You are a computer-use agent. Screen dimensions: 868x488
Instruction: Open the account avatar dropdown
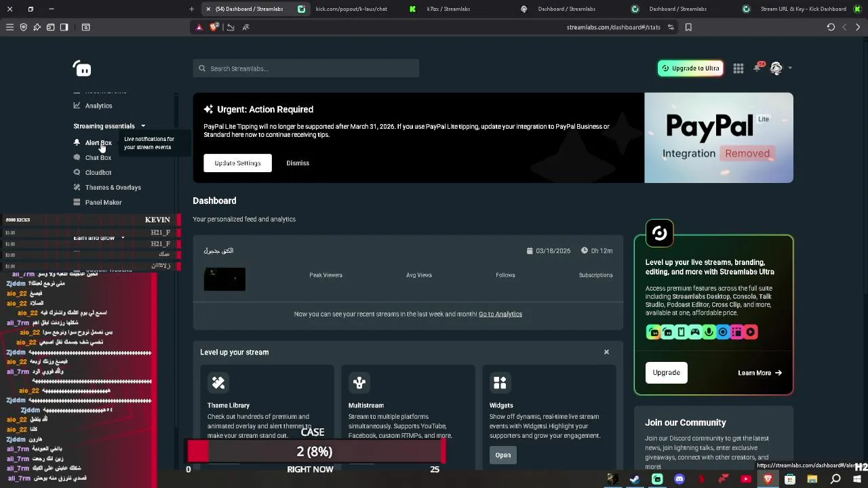coord(781,68)
